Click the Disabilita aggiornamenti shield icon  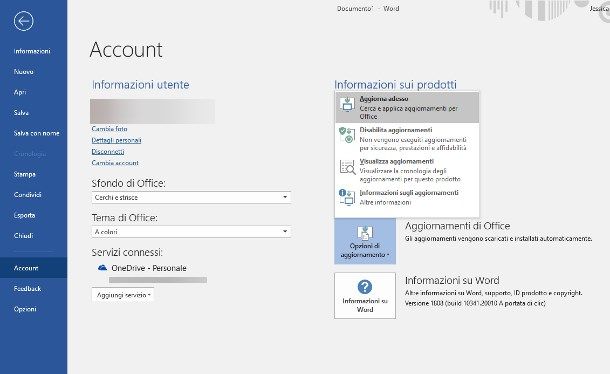pyautogui.click(x=347, y=135)
